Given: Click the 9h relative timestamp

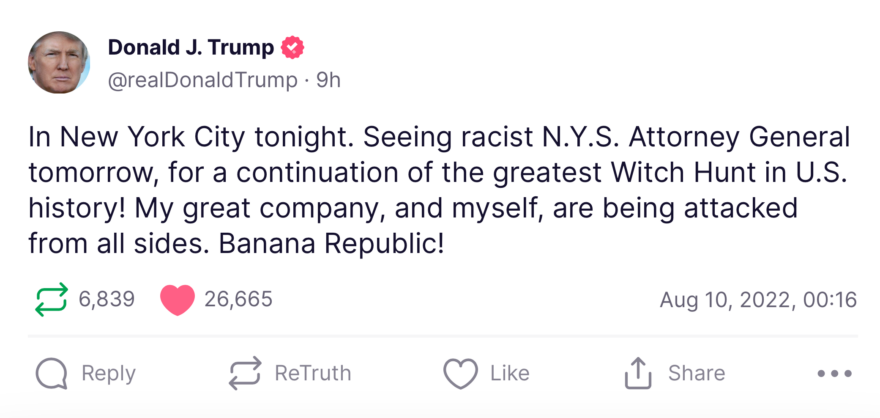Looking at the screenshot, I should coord(328,80).
